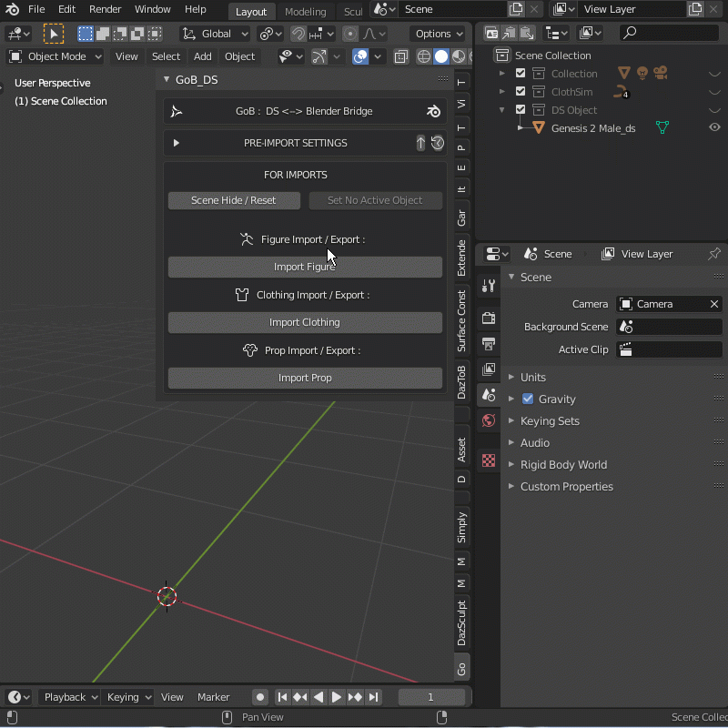
Task: Open the Tool properties wrench icon
Action: coord(489,285)
